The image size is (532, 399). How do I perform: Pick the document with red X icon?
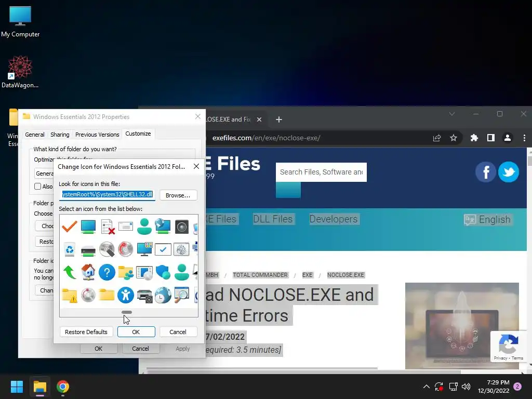108,227
